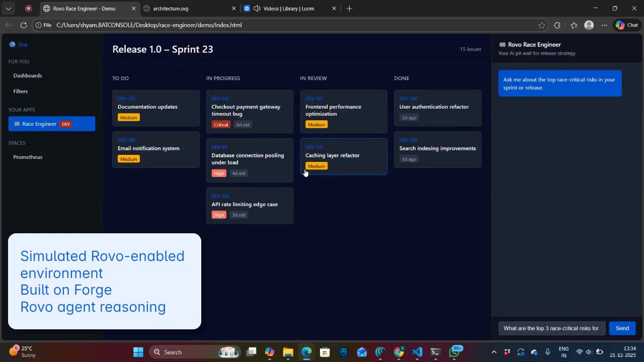Image resolution: width=644 pixels, height=362 pixels.
Task: Click the browser address bar URL
Action: pos(149,25)
